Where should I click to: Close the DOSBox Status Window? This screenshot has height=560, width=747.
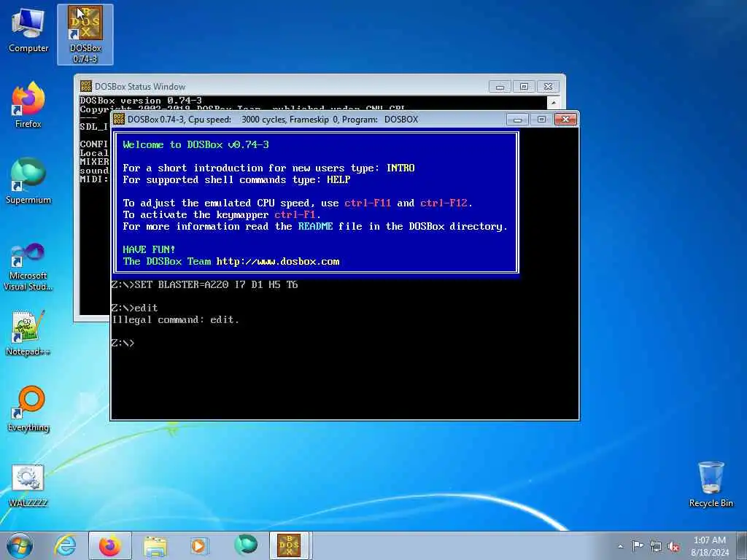point(549,87)
